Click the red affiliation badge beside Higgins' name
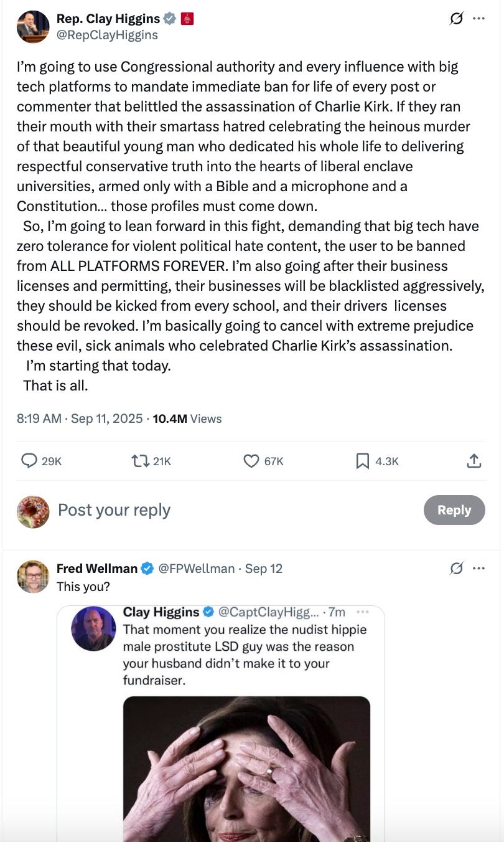This screenshot has width=504, height=842. pos(187,19)
